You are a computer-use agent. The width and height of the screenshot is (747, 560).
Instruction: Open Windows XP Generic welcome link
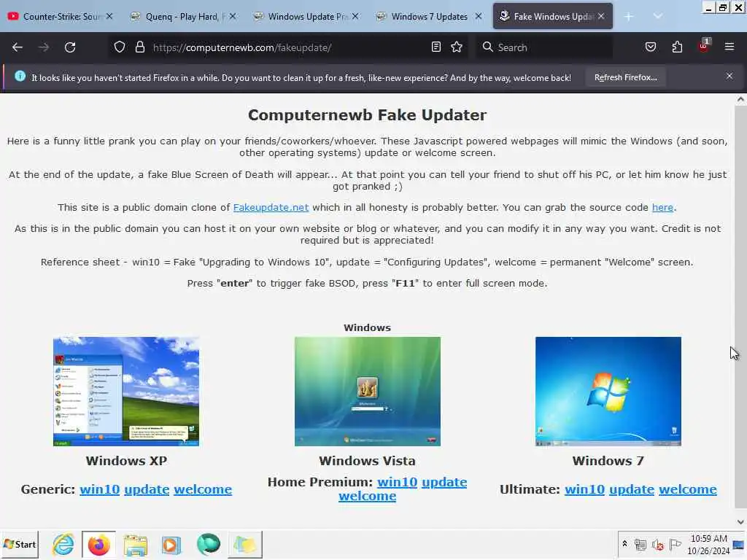point(203,489)
